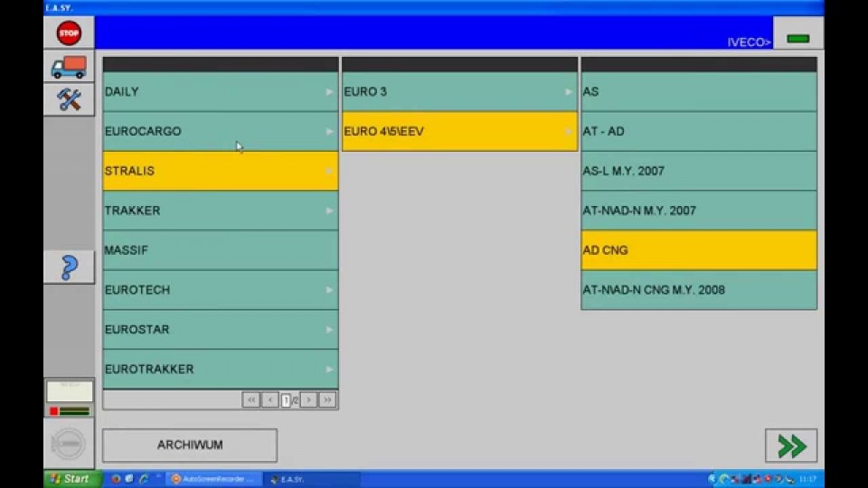868x488 pixels.
Task: Open the ARCHIWUM archive button
Action: pyautogui.click(x=190, y=445)
